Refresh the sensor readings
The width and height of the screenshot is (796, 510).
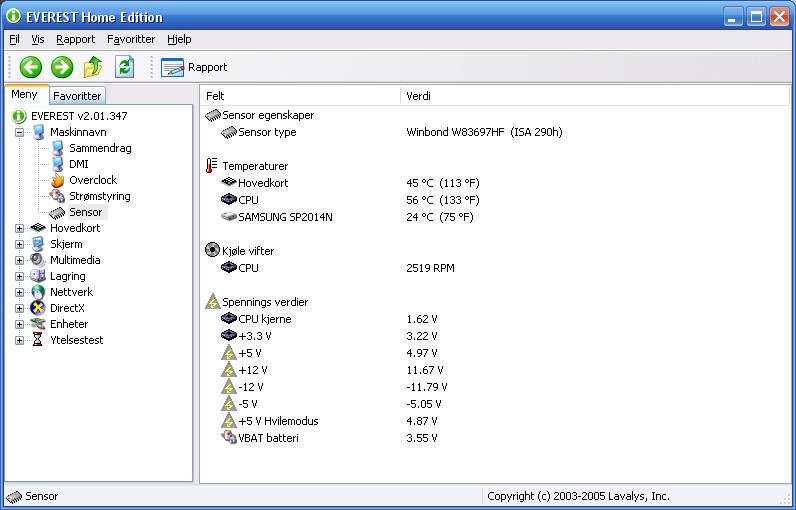pyautogui.click(x=124, y=67)
